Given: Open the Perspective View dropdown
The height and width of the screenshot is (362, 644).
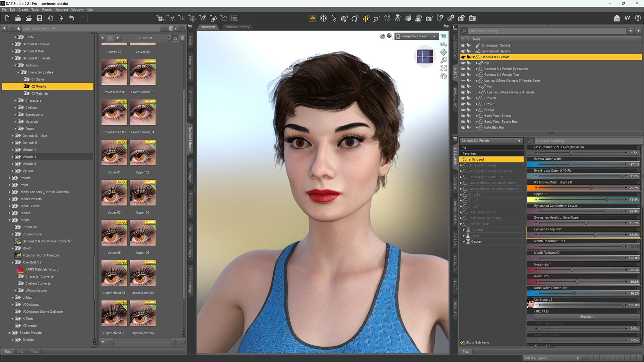Looking at the screenshot, I should [x=416, y=36].
